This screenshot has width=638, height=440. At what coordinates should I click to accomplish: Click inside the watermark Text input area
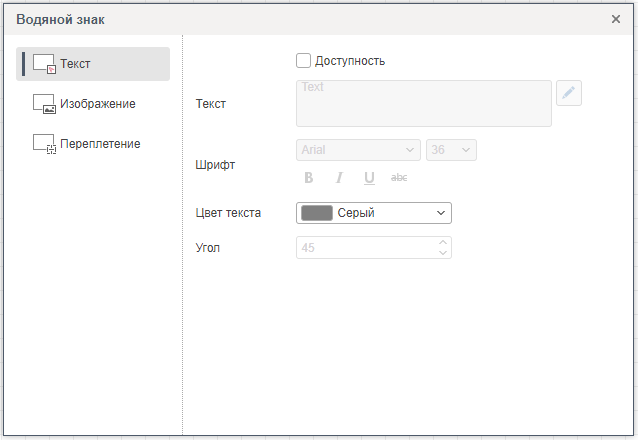(424, 104)
